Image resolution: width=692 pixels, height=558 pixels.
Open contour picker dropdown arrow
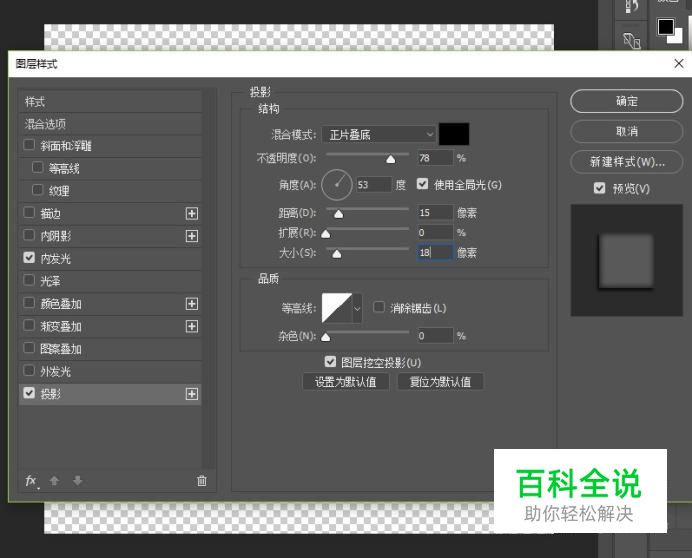point(357,308)
